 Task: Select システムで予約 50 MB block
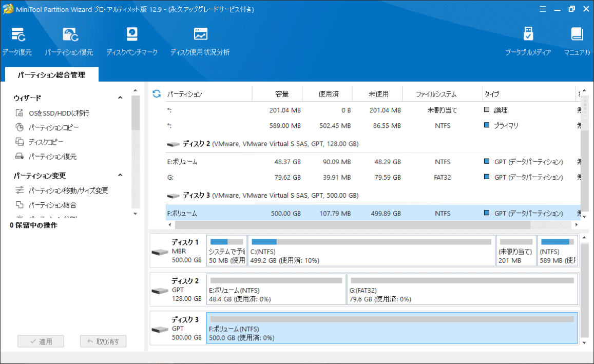coord(226,251)
